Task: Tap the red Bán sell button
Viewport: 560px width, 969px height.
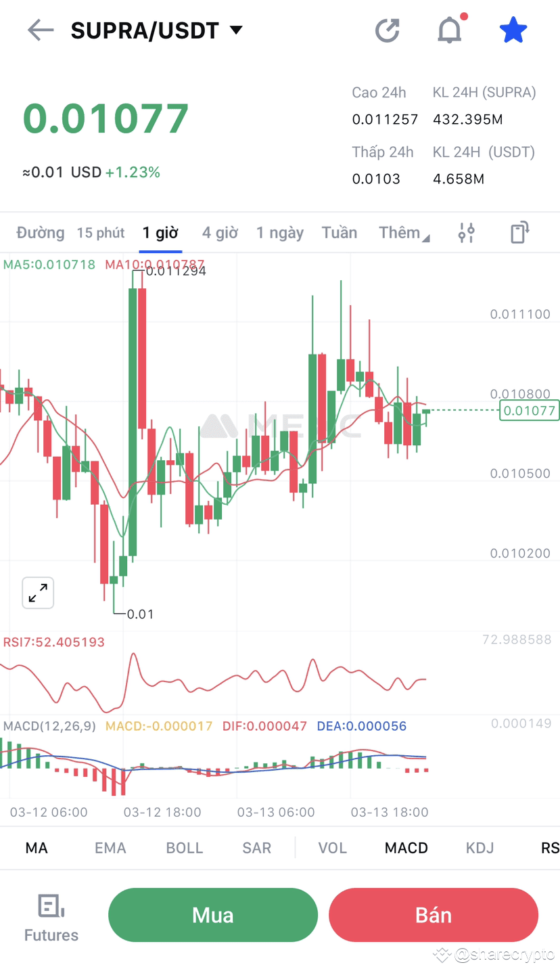Action: tap(434, 915)
